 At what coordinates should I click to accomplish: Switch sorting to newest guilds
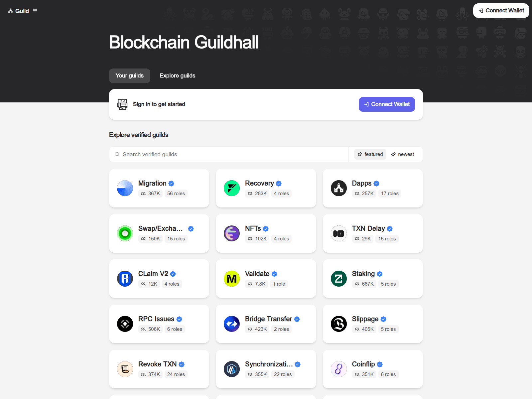403,154
